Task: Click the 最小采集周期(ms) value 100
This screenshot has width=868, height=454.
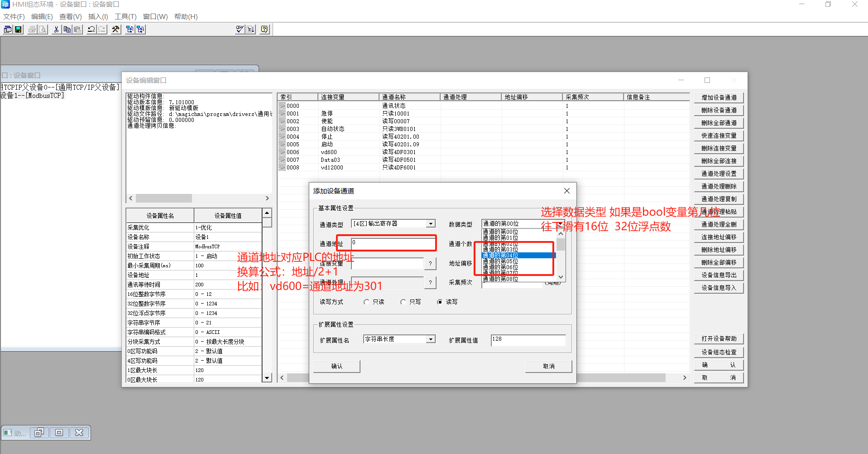Action: pos(228,266)
